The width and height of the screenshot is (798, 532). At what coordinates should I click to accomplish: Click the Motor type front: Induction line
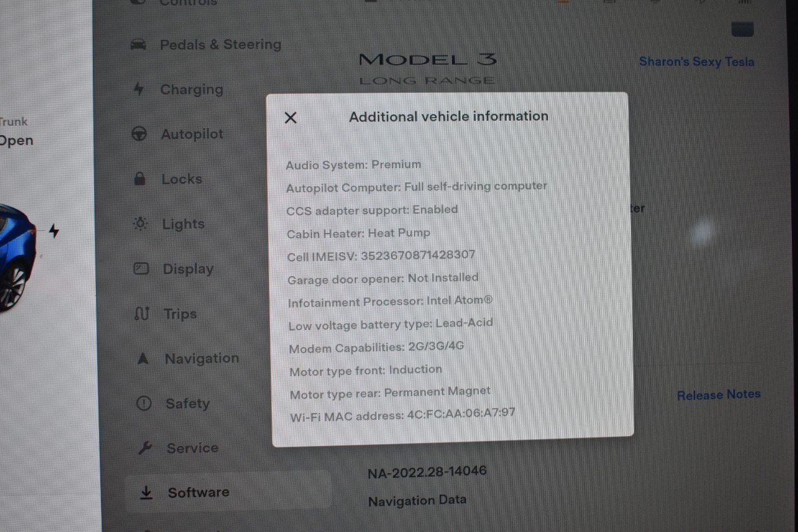pos(366,371)
